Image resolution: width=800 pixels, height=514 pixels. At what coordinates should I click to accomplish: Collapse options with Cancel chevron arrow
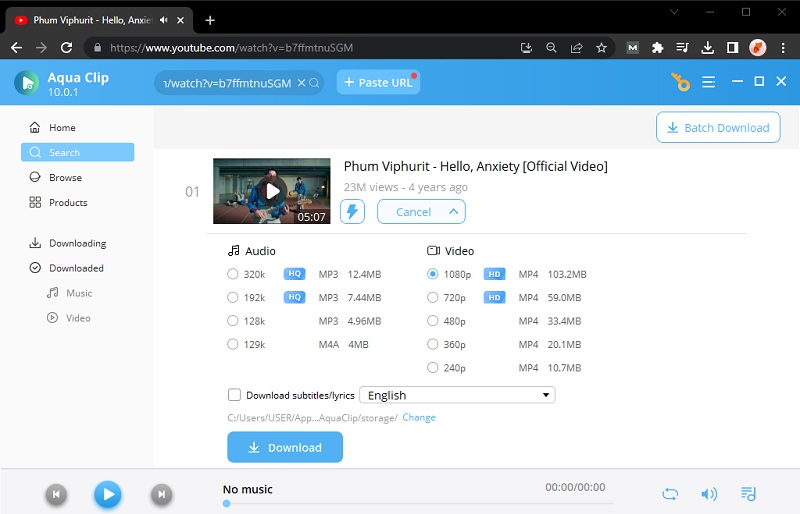[x=453, y=211]
